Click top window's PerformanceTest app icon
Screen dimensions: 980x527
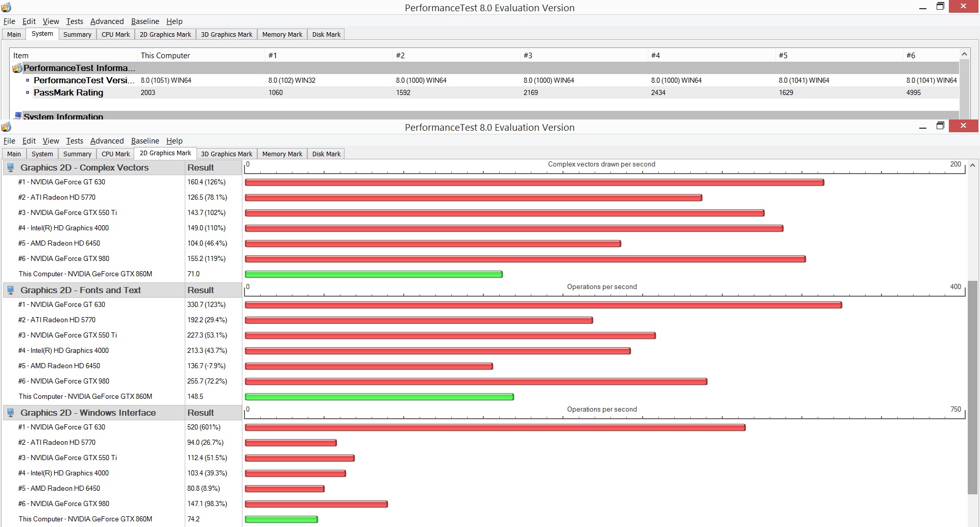coord(6,7)
